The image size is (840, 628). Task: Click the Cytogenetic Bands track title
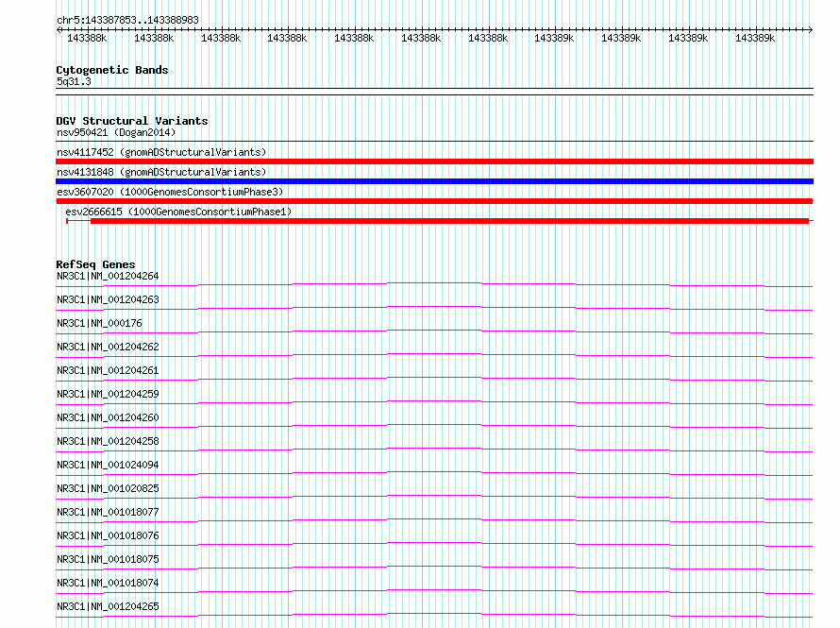[x=112, y=70]
